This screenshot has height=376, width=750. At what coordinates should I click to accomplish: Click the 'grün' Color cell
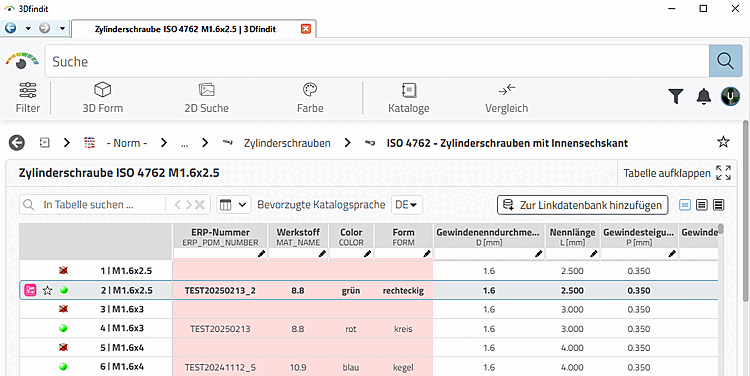(351, 290)
